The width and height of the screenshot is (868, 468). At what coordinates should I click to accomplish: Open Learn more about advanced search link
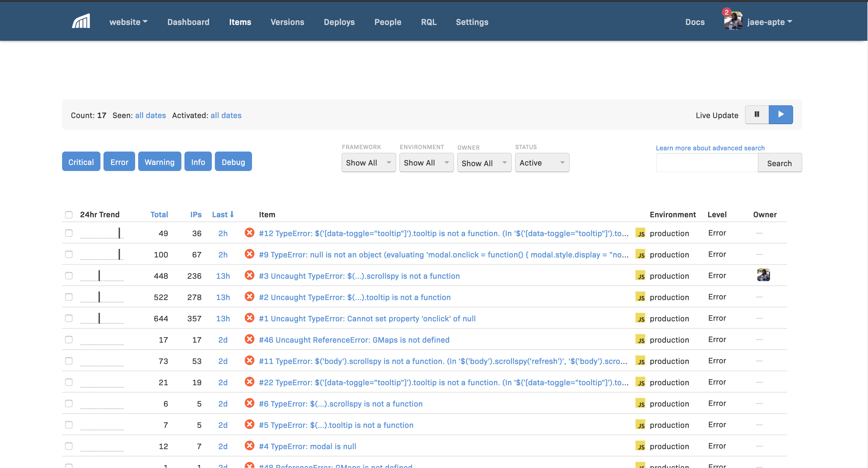pos(710,148)
